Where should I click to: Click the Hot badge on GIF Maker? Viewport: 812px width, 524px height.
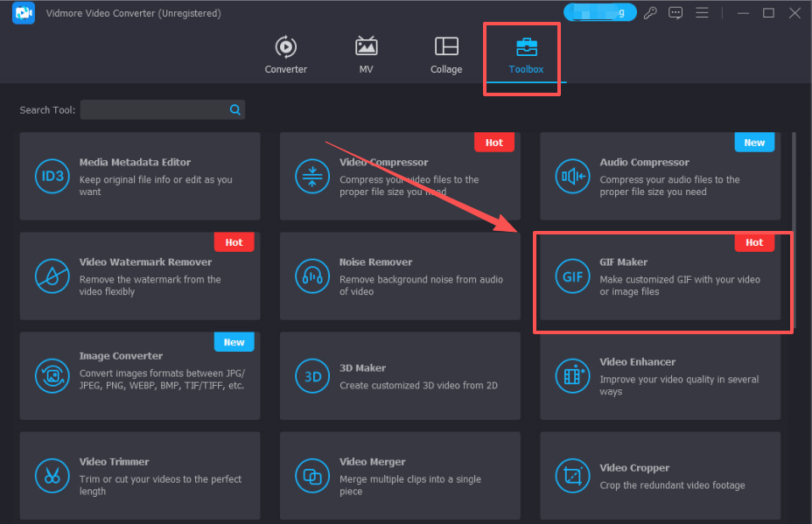(754, 242)
